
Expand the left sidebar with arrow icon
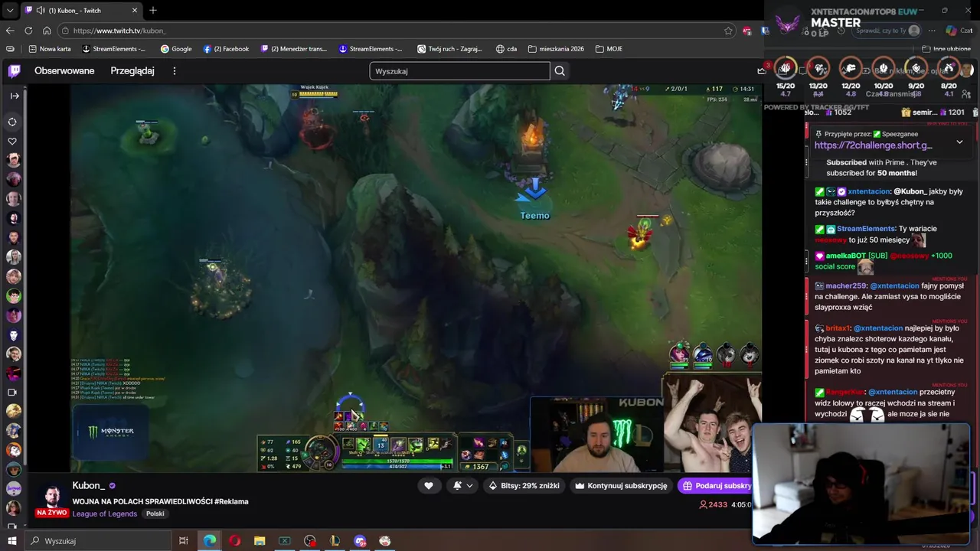(x=15, y=96)
